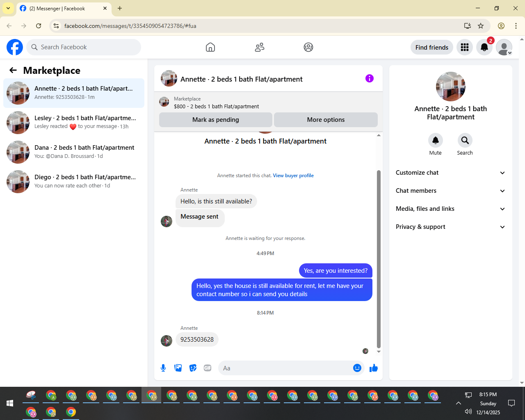This screenshot has width=525, height=420.
Task: Expand Customize chat section
Action: point(451,173)
